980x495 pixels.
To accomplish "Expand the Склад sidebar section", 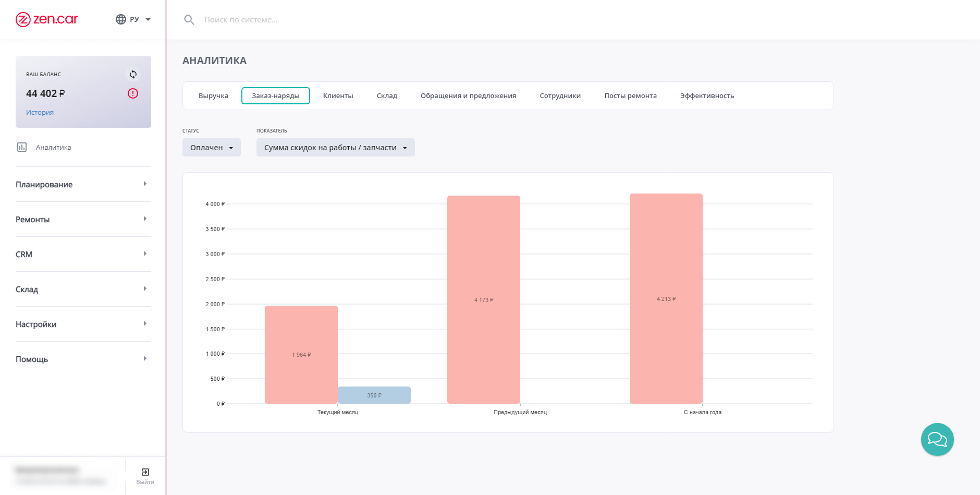I will [83, 289].
